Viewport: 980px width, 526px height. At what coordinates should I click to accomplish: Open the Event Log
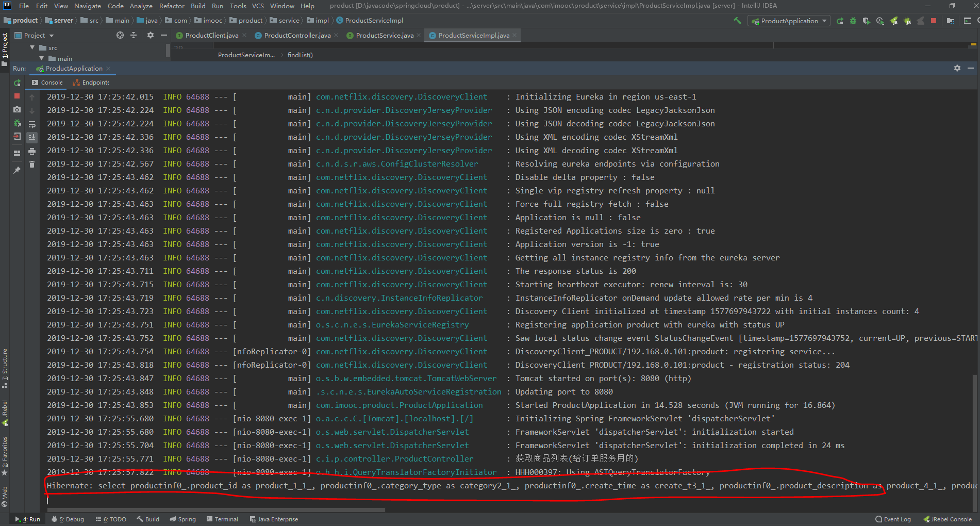[893, 519]
